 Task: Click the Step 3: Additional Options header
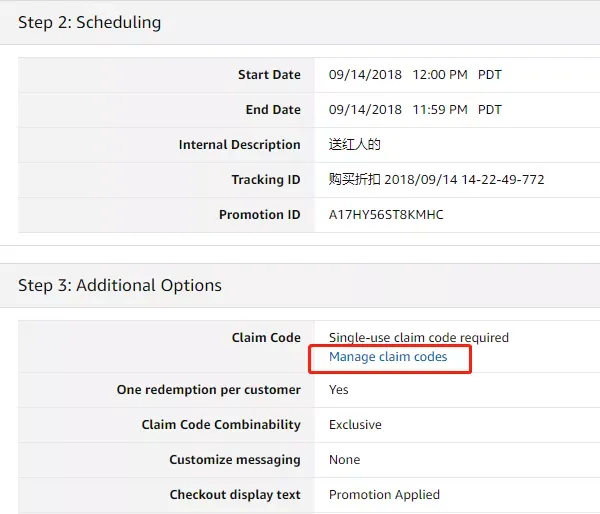click(120, 286)
